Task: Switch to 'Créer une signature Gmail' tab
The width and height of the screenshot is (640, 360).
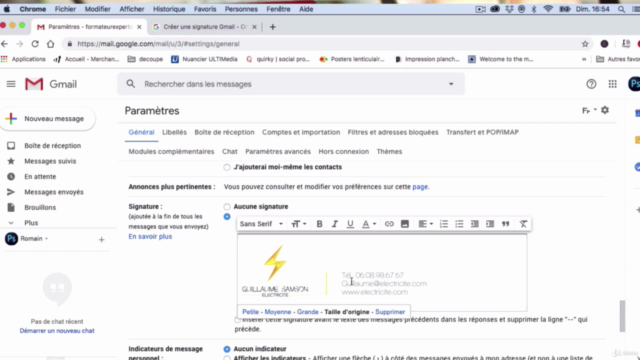Action: coord(204,27)
